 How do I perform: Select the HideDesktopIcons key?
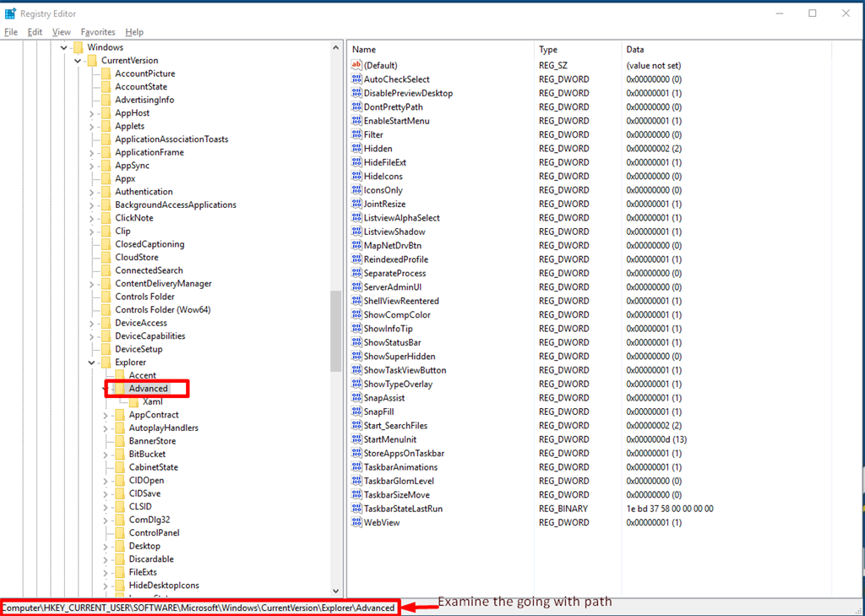click(164, 585)
